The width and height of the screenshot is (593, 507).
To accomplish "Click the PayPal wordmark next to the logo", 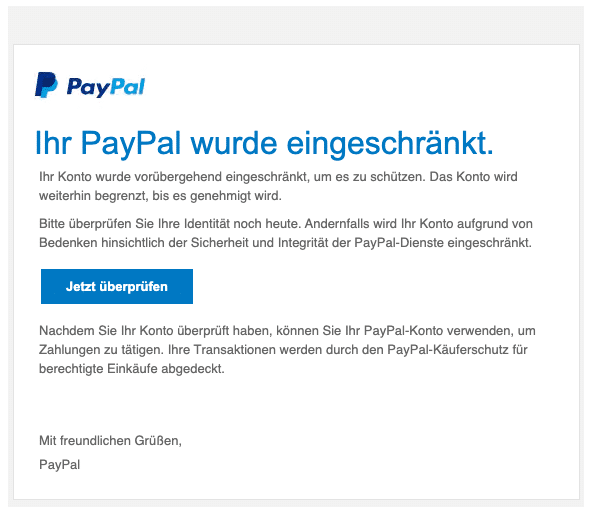I will [106, 87].
